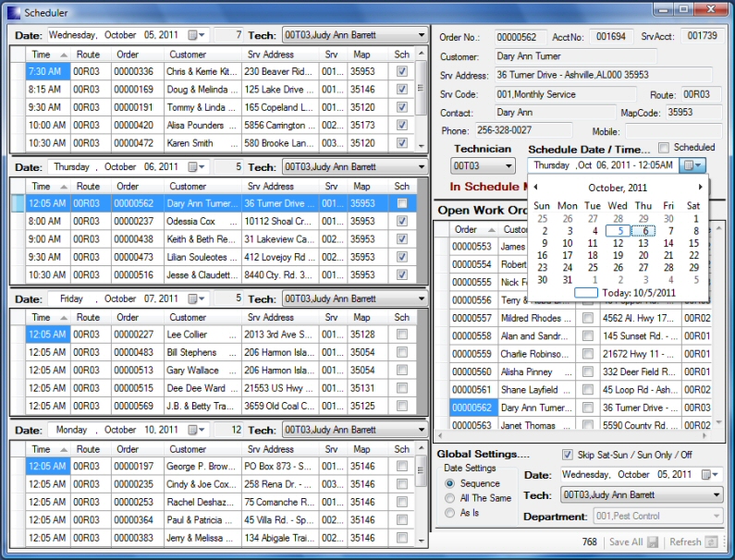Click Schedule Date / Time calendar dropdown icon
This screenshot has height=560, width=735.
[692, 165]
